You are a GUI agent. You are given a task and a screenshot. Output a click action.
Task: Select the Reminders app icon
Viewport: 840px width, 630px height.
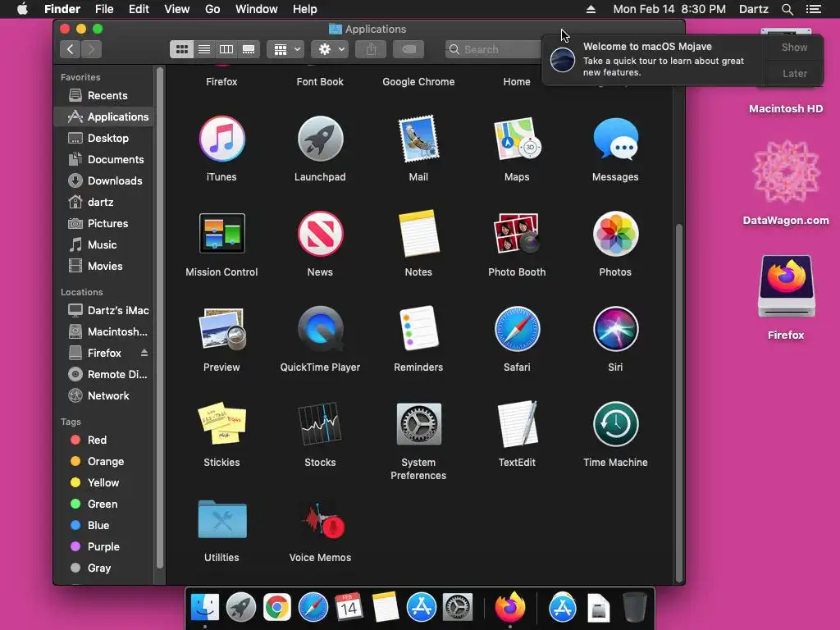coord(418,329)
